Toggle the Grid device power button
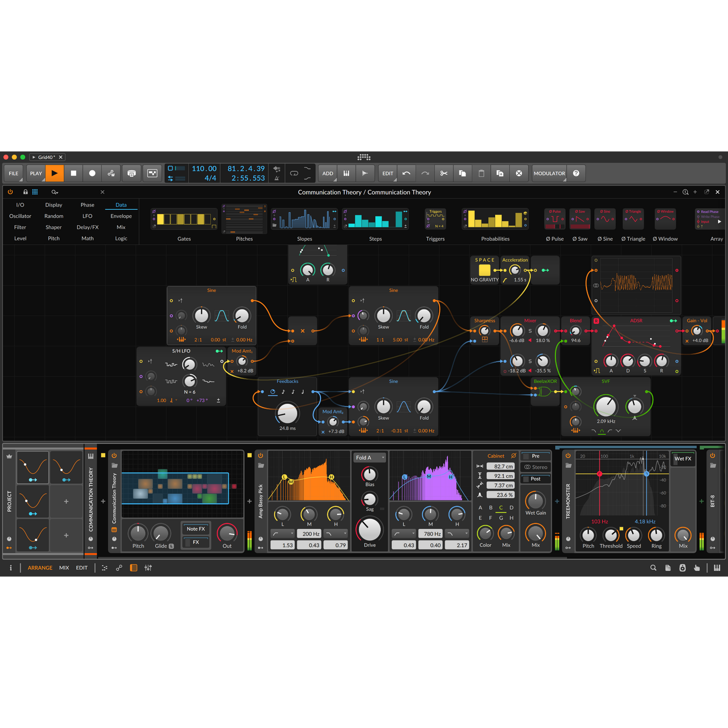The width and height of the screenshot is (728, 728). point(10,192)
